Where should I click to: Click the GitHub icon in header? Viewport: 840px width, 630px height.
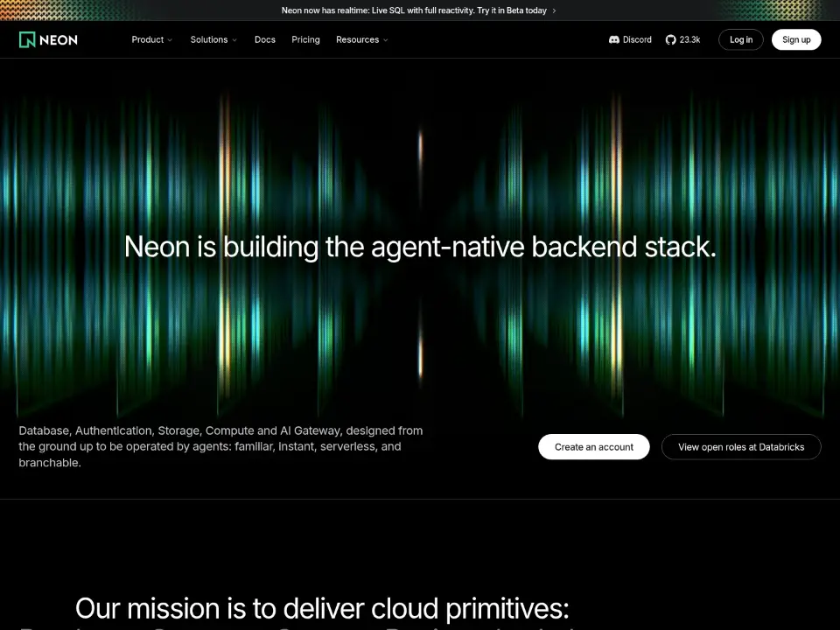[671, 39]
